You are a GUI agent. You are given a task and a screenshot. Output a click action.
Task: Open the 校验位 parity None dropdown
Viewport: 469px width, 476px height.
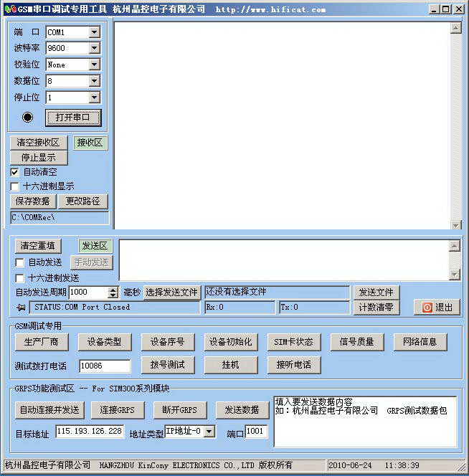94,65
